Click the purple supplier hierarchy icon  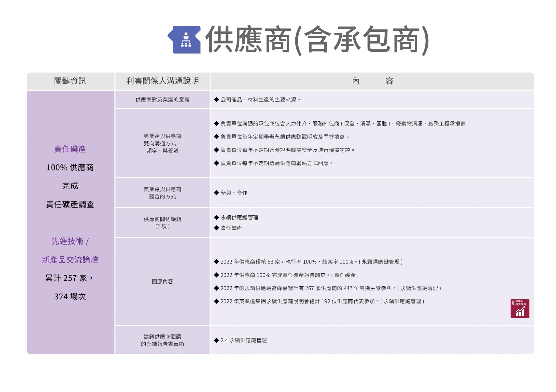point(184,40)
